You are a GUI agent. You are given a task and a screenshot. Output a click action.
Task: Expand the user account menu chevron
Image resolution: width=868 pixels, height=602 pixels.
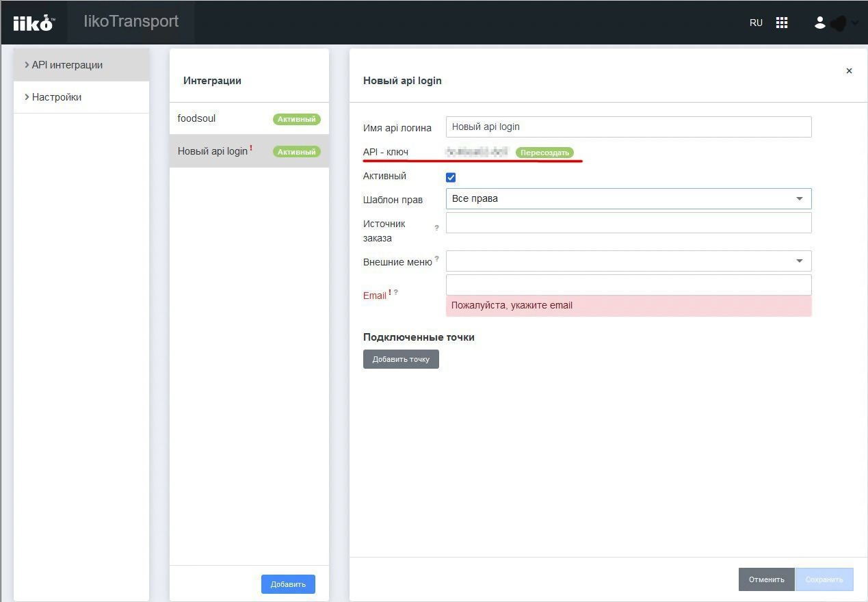[854, 23]
